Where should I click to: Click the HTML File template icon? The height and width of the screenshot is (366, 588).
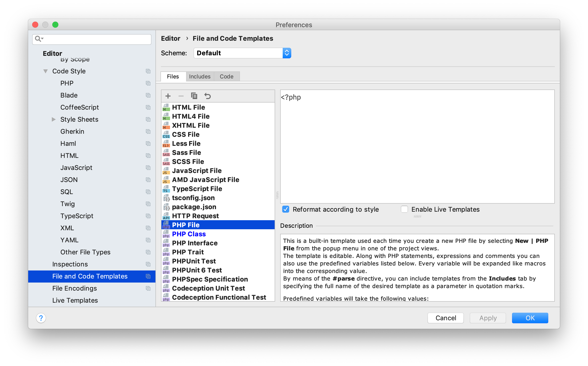(166, 107)
